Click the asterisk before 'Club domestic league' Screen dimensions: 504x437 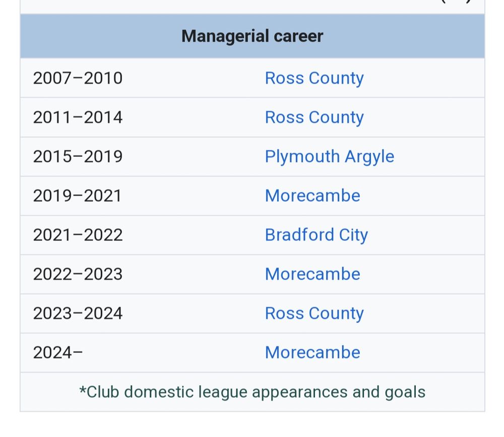coord(82,391)
